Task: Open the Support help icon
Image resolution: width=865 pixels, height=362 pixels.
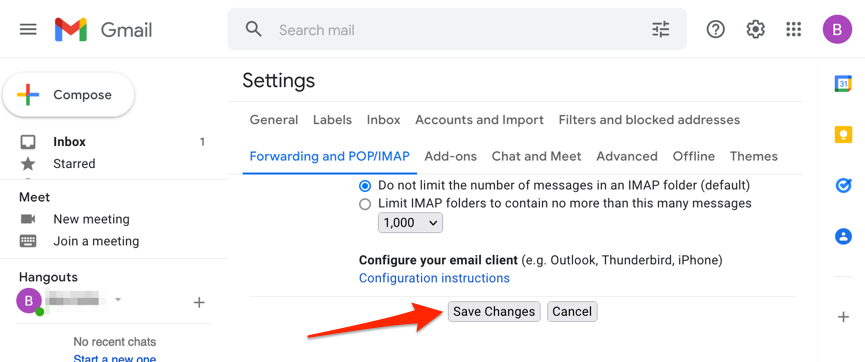Action: pyautogui.click(x=716, y=29)
